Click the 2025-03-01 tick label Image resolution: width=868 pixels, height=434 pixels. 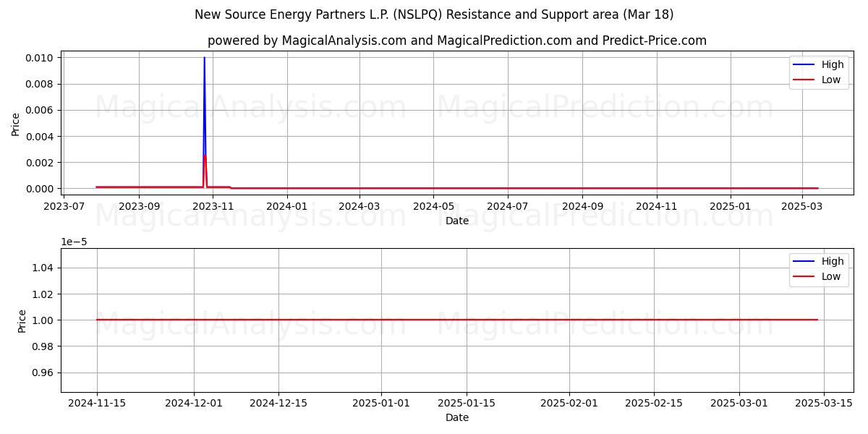pos(739,403)
